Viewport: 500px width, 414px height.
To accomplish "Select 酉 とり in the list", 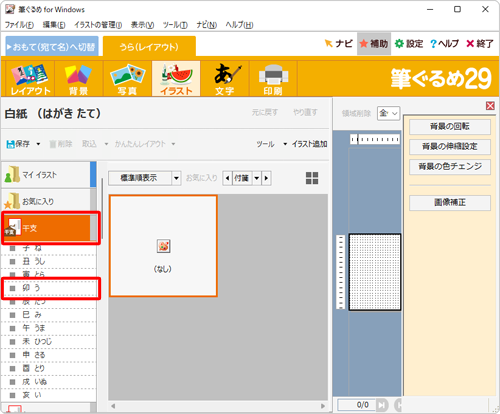I will point(49,368).
